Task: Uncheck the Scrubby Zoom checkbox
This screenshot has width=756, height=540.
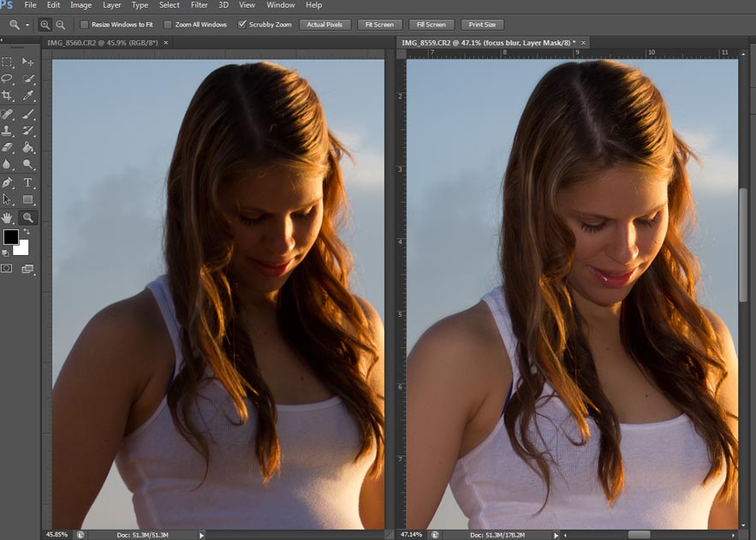Action: [x=242, y=25]
